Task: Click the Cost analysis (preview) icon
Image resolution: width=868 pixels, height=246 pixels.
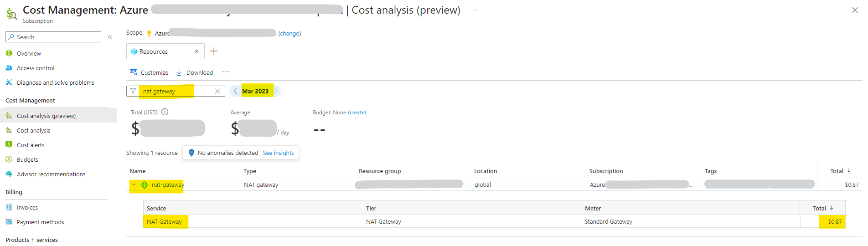Action: click(9, 116)
